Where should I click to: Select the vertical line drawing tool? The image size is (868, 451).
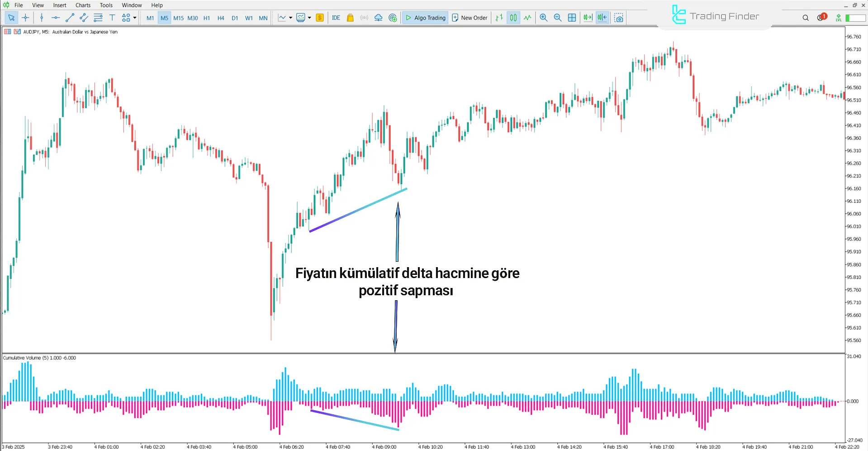point(42,18)
